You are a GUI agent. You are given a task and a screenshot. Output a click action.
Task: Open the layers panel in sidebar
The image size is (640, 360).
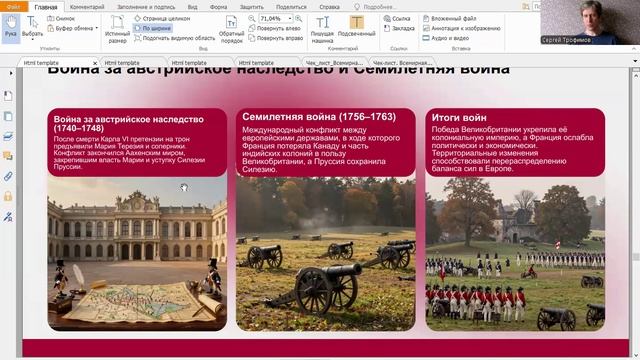tap(8, 136)
